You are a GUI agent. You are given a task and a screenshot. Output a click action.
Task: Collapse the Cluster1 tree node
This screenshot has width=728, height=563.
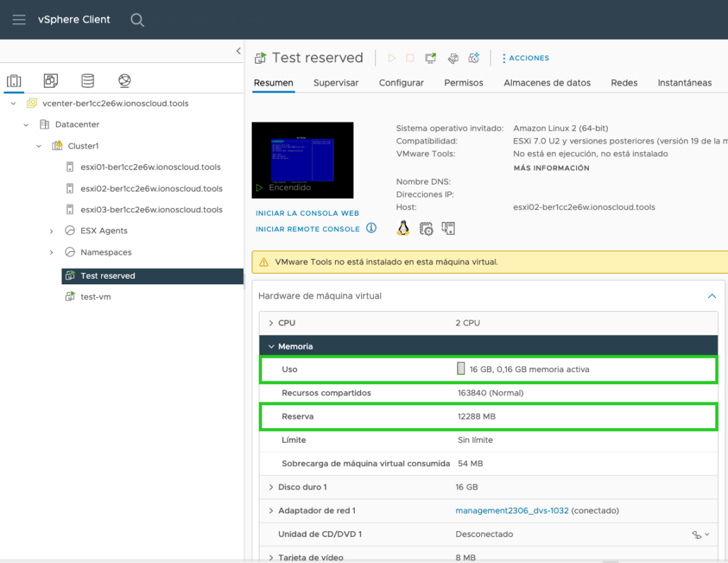[39, 146]
